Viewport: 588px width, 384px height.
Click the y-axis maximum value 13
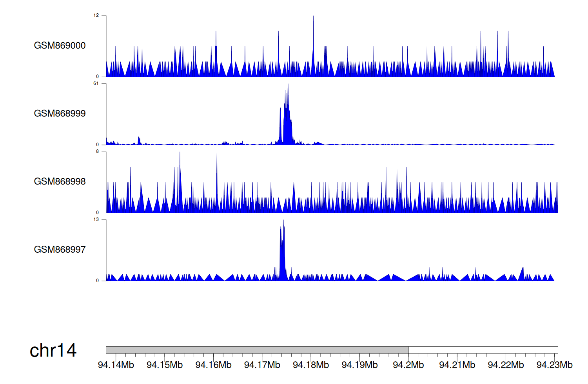coord(96,219)
